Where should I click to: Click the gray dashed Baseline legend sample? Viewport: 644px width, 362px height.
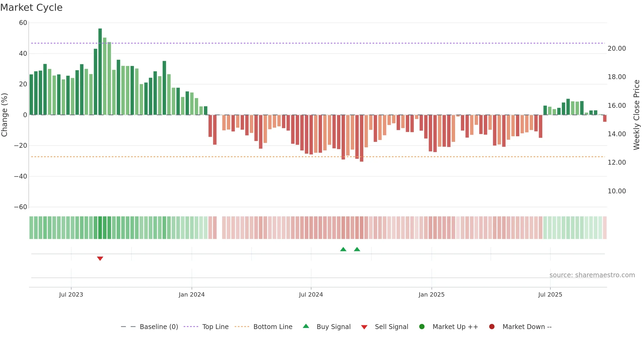coord(128,327)
